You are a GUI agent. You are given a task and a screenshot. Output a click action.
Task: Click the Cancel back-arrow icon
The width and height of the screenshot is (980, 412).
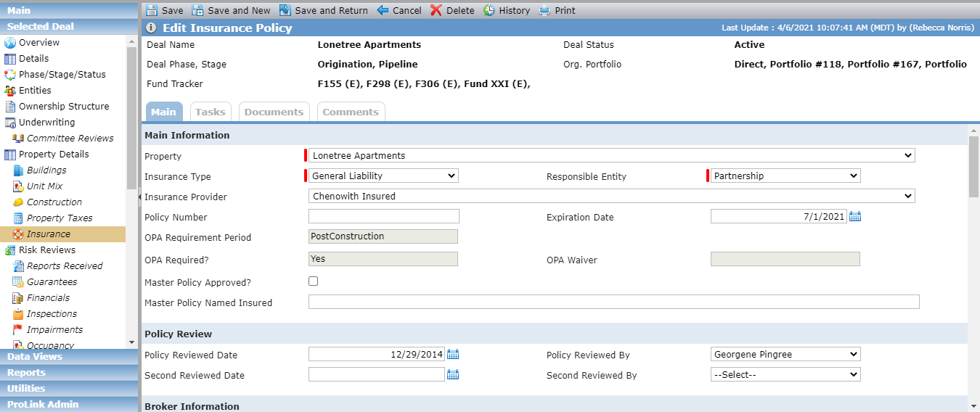(x=383, y=10)
